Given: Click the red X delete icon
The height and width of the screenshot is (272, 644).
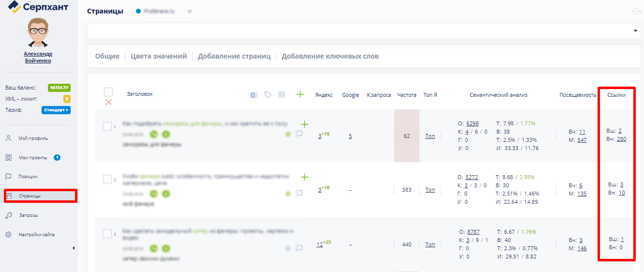Looking at the screenshot, I should click(x=108, y=102).
